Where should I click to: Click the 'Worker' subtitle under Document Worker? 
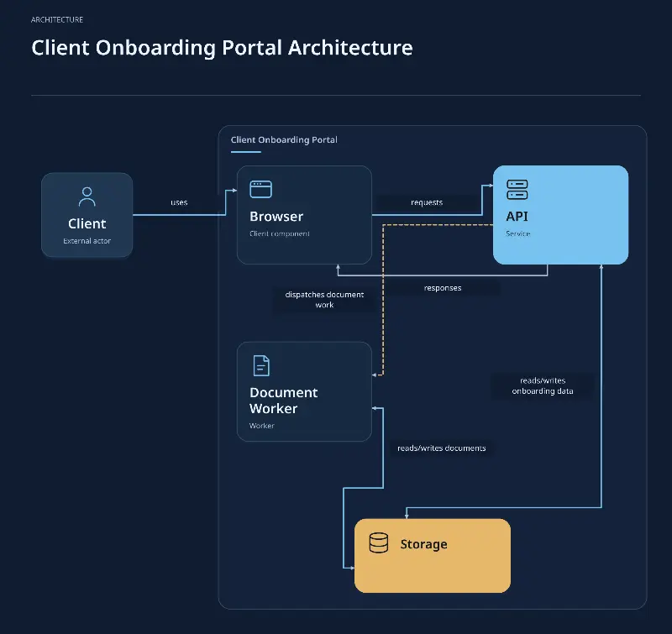(x=262, y=426)
